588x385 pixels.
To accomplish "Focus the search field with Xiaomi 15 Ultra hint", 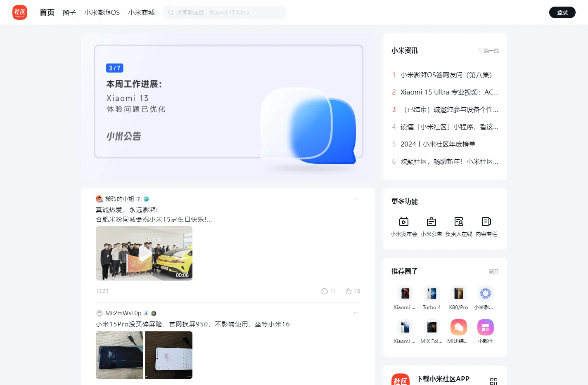I will click(x=224, y=12).
